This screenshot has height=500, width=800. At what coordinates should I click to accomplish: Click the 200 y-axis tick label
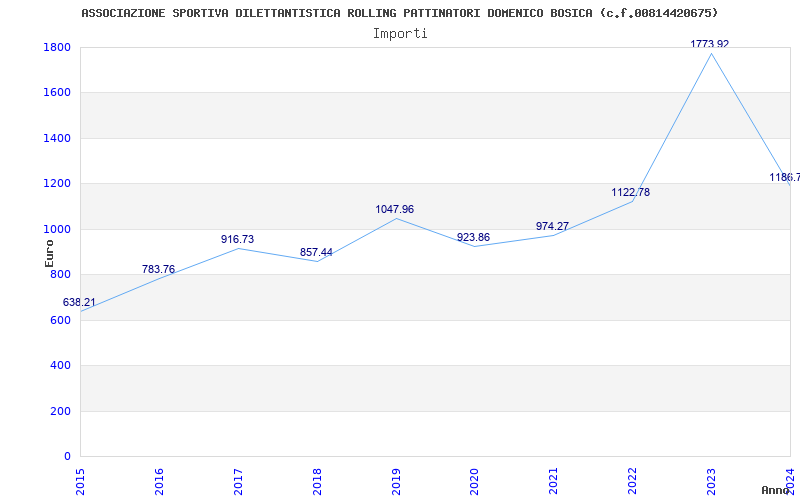(60, 411)
